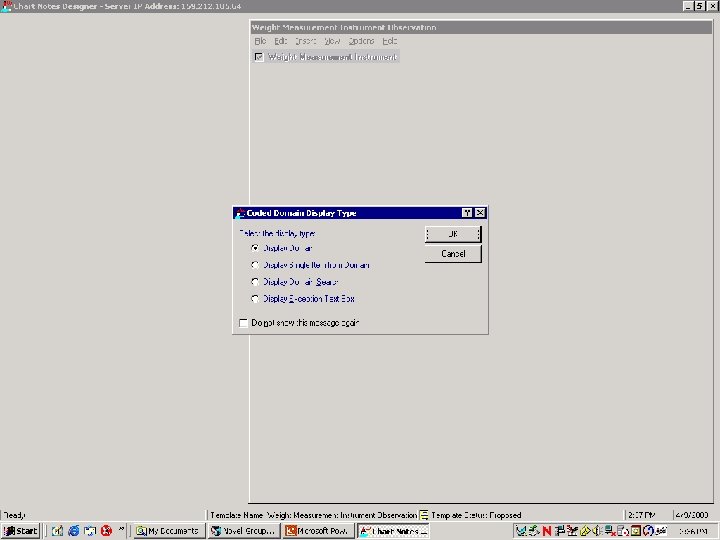720x540 pixels.
Task: Expand the Quick Launch overflow chevron
Action: 121,529
